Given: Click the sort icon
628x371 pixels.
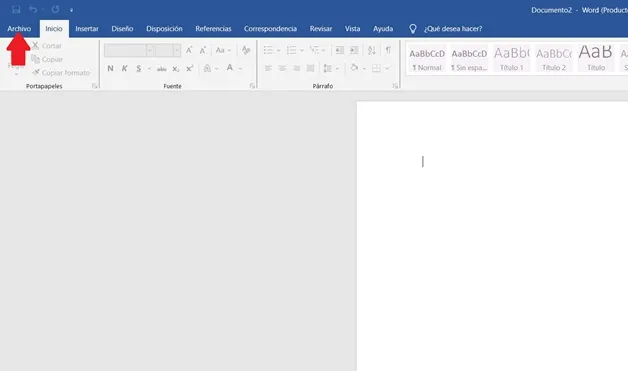Looking at the screenshot, I should coord(372,50).
